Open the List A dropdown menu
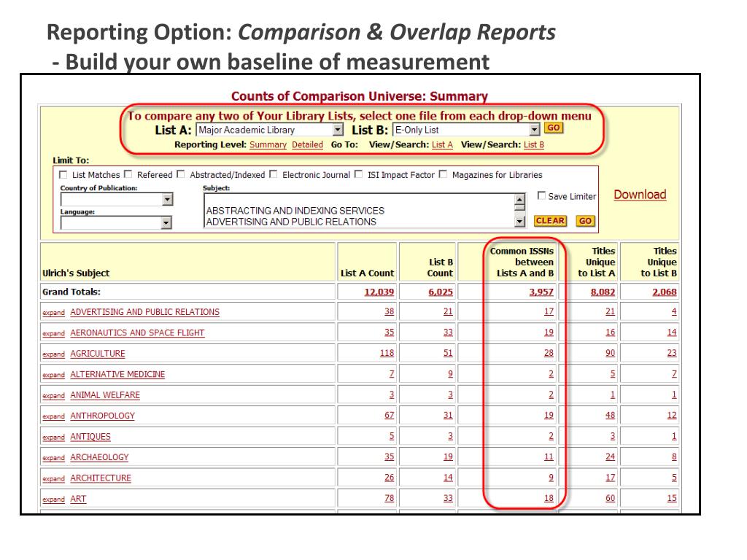Screen dimensions: 747x560 pyautogui.click(x=338, y=130)
